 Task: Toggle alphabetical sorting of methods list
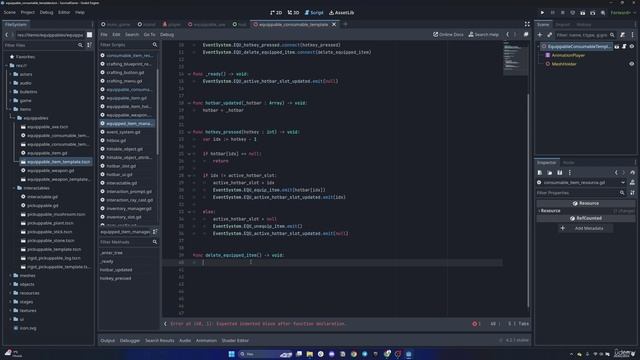pos(155,232)
